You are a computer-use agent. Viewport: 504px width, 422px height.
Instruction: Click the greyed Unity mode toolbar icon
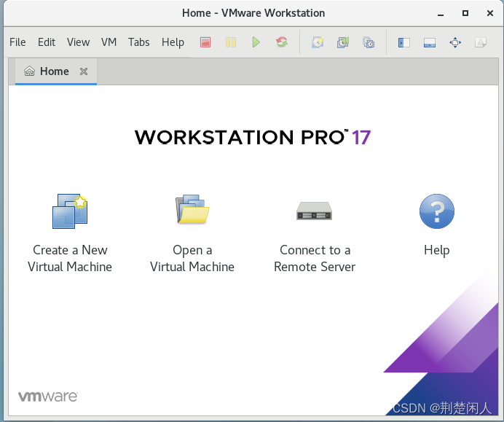pos(481,42)
